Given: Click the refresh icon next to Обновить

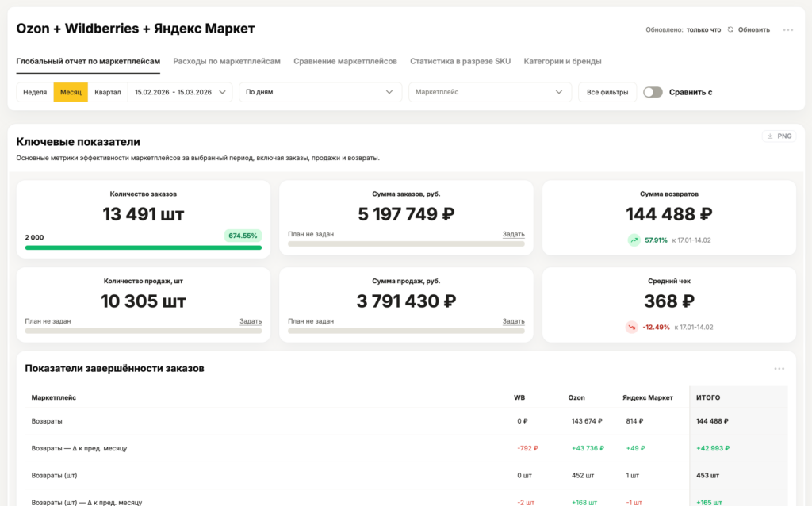Looking at the screenshot, I should pyautogui.click(x=730, y=29).
